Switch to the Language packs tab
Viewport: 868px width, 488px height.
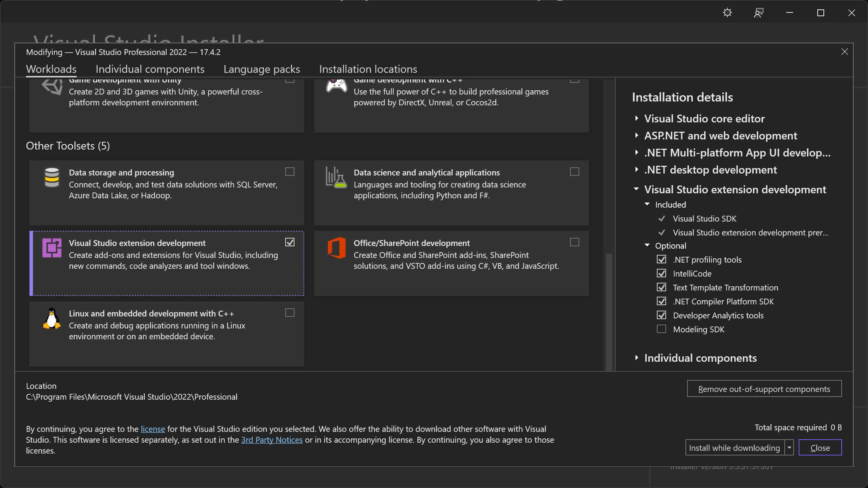click(262, 69)
